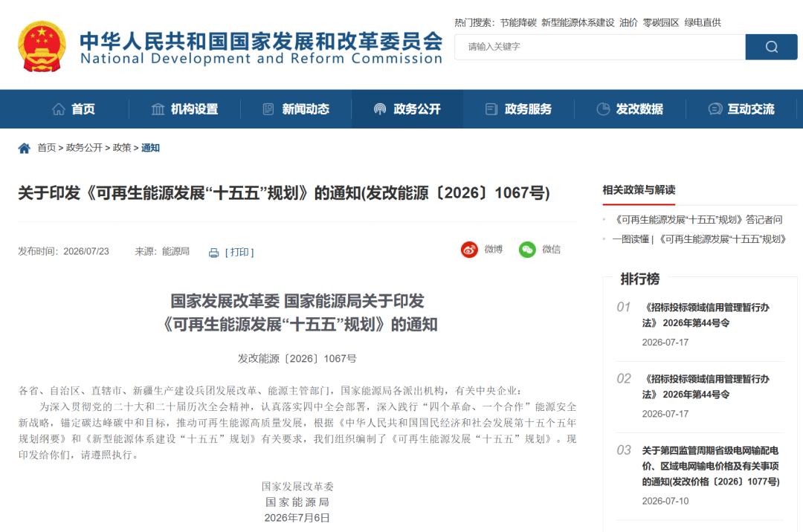The image size is (803, 532).
Task: Open the 新闻动态 menu item
Action: 306,109
